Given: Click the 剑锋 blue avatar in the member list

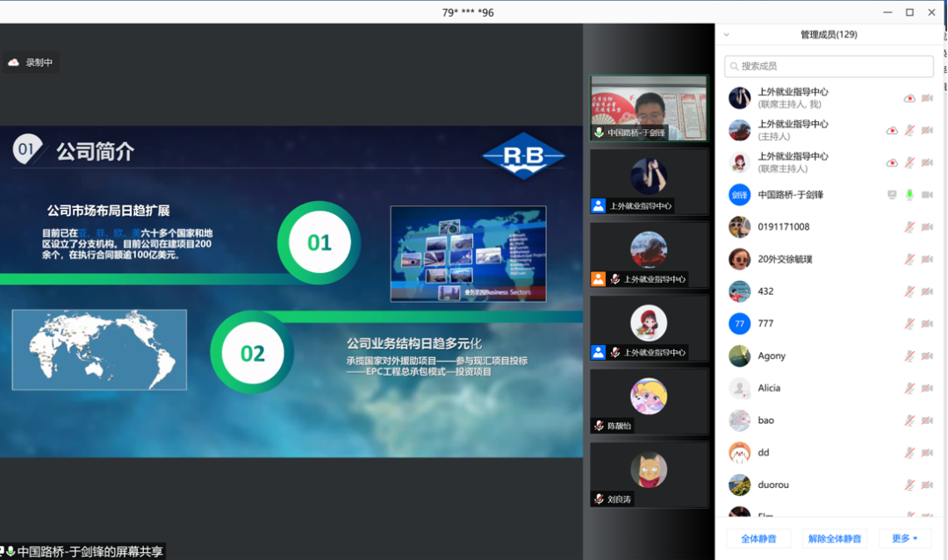Looking at the screenshot, I should (x=739, y=195).
